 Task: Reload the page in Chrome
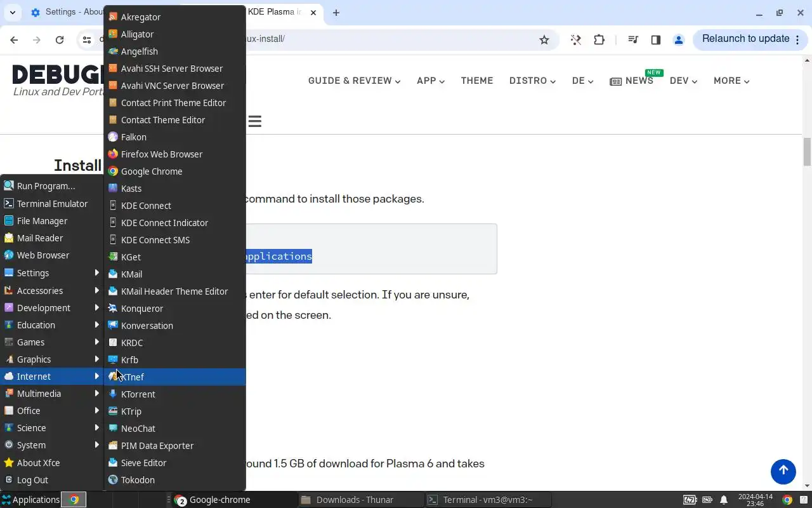point(60,39)
